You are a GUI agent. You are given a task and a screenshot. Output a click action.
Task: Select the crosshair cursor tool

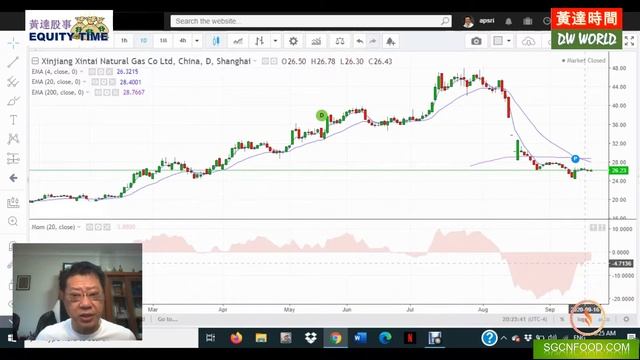[x=13, y=42]
